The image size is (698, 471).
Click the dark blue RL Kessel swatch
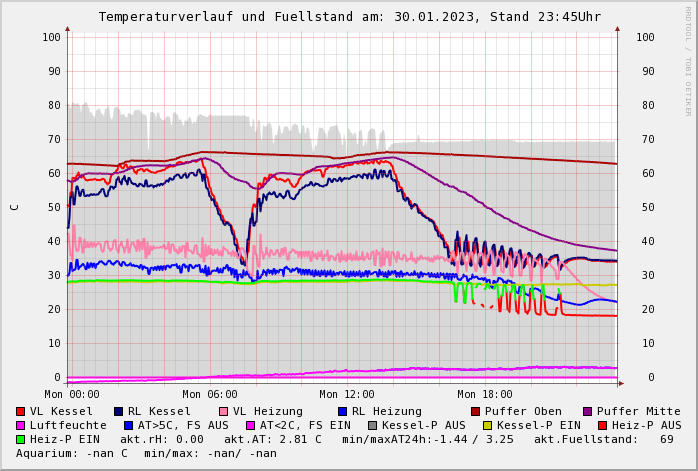click(x=119, y=412)
